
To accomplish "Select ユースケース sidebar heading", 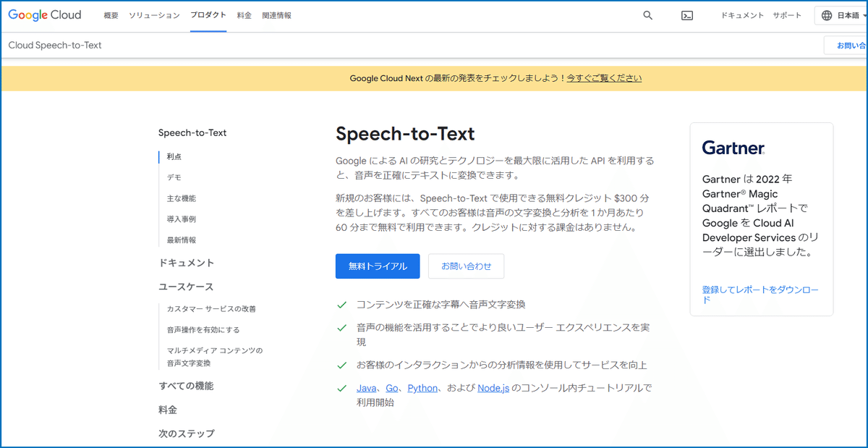I will [x=186, y=287].
